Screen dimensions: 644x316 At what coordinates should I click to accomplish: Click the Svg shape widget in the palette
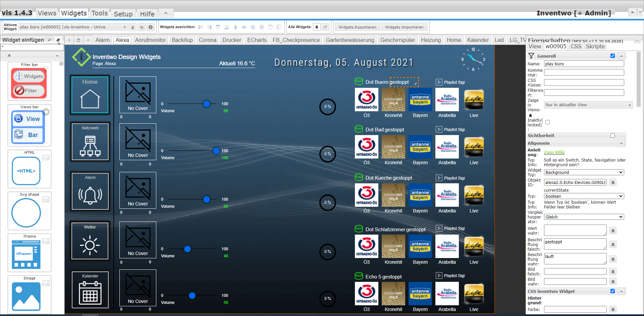point(30,211)
